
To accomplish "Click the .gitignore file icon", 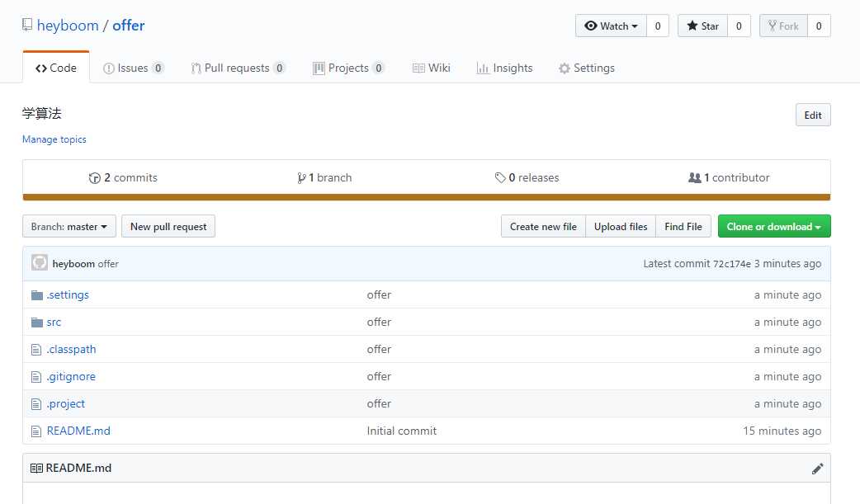I will click(x=36, y=377).
